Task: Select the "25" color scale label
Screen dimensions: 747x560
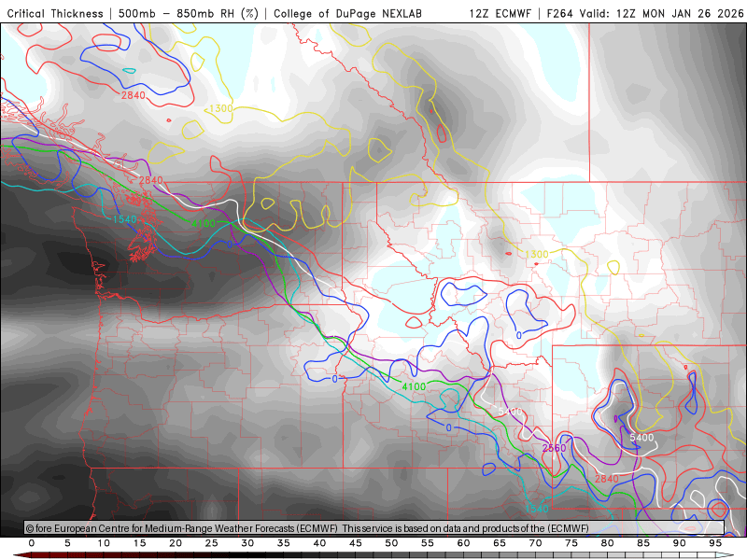Action: point(212,543)
